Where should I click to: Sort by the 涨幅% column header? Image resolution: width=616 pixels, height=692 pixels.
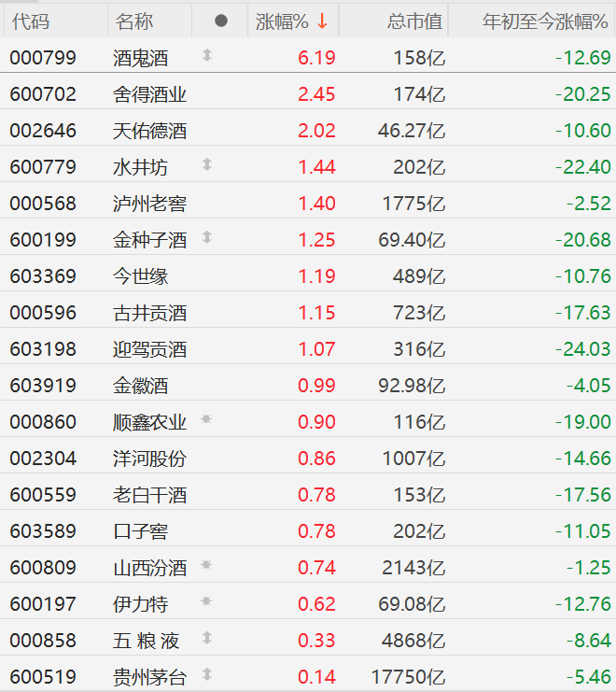tap(282, 21)
